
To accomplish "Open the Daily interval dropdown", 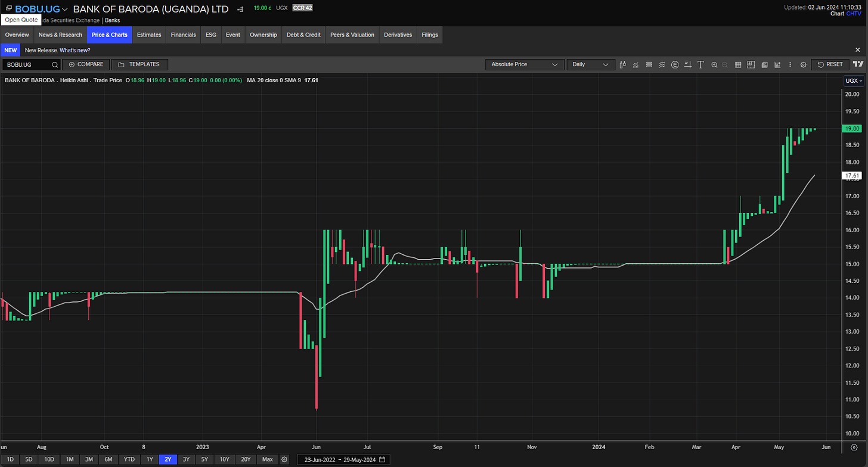I will [x=590, y=64].
